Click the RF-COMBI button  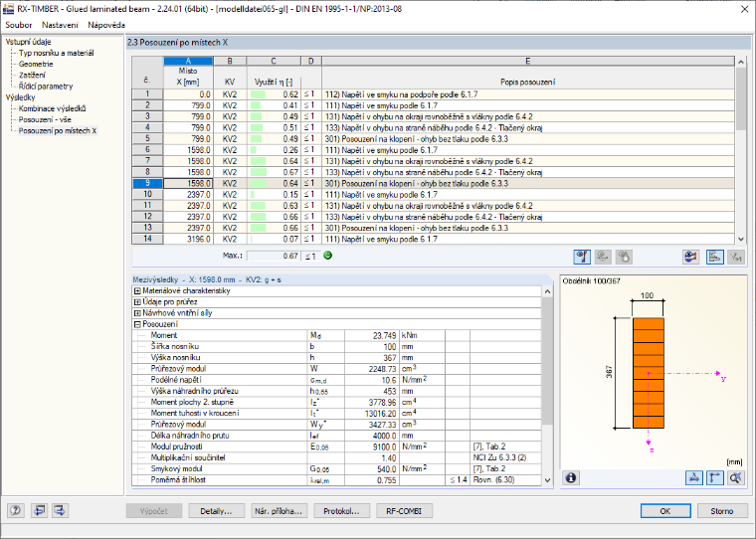[x=404, y=511]
